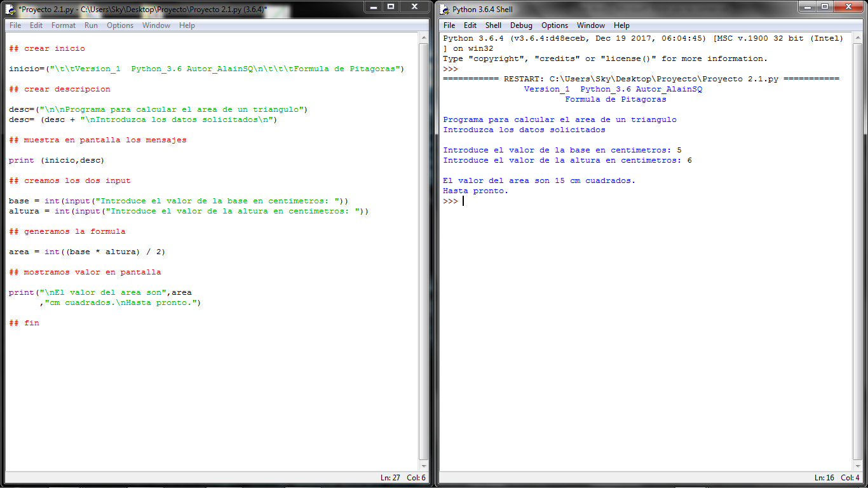Open the editor's Help menu
This screenshot has height=488, width=868.
tap(187, 25)
